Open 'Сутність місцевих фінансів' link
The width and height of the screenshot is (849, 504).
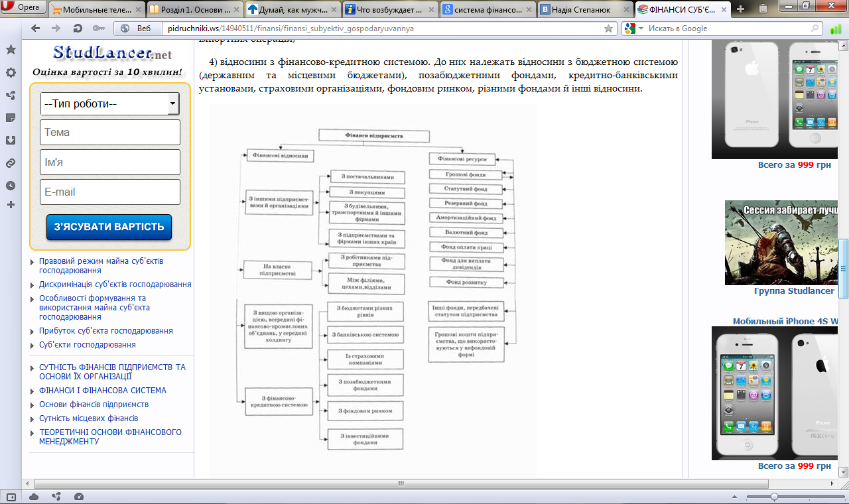pos(88,418)
